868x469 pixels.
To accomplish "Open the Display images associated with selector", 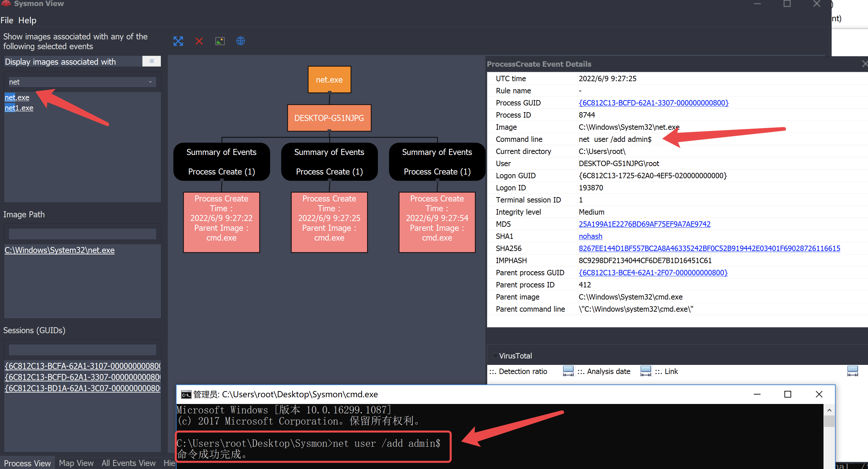I will [73, 62].
